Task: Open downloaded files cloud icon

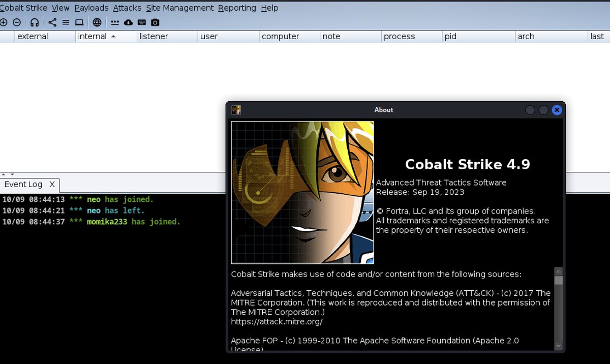Action: click(x=128, y=22)
